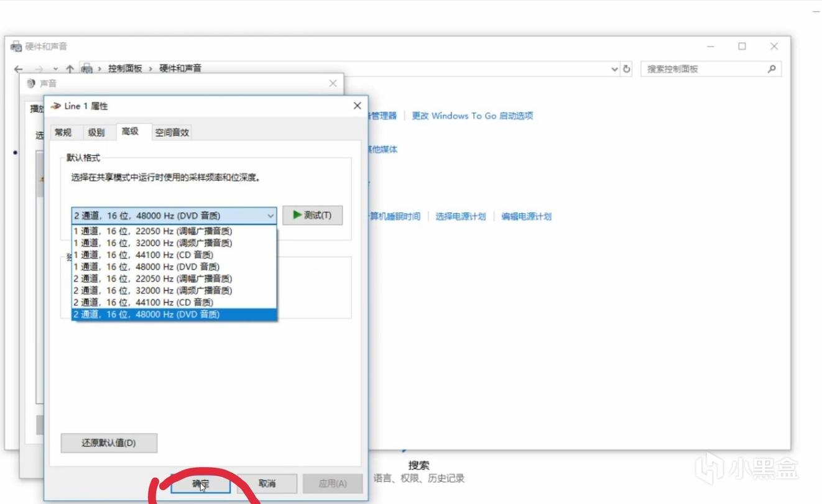
Task: Click the back arrow in Control Panel
Action: 18,69
